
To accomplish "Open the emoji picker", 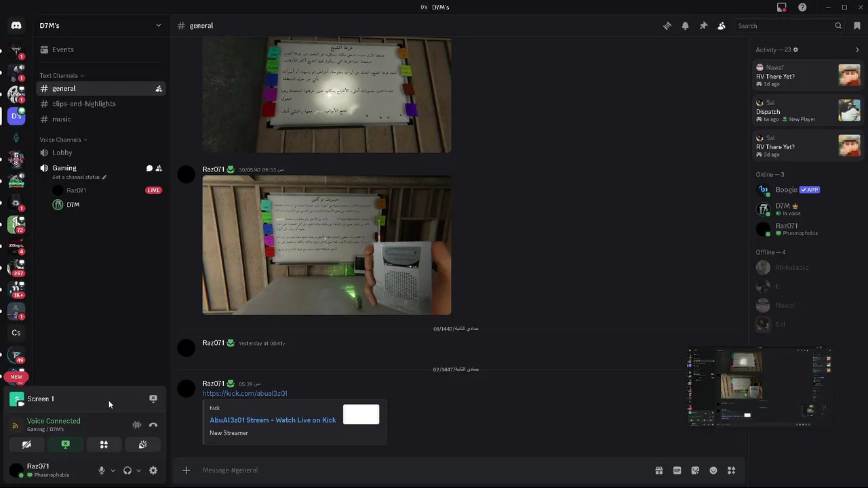I will coord(713,470).
